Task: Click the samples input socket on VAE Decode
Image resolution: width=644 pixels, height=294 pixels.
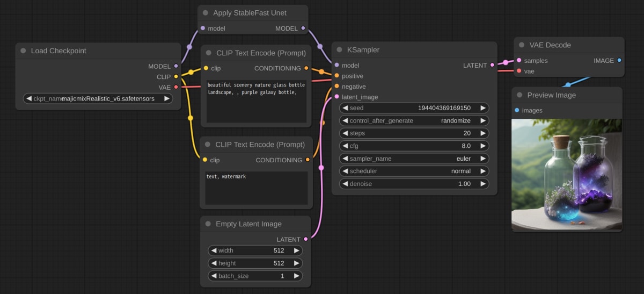Action: pos(519,60)
